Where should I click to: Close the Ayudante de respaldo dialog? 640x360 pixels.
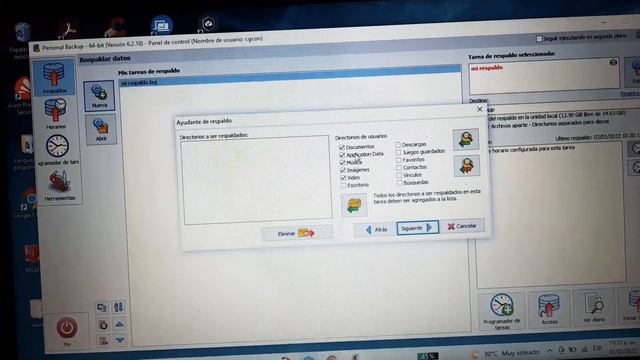coord(480,109)
